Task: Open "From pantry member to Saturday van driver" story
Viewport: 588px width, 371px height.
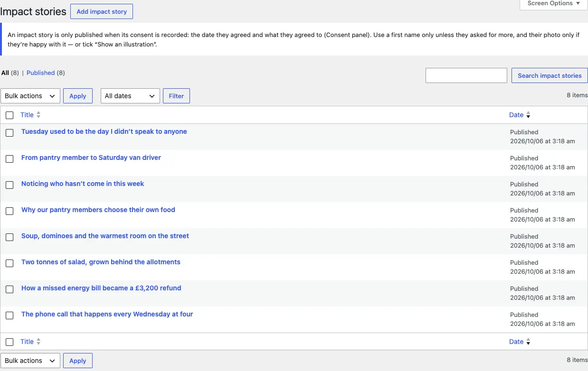Action: 91,158
